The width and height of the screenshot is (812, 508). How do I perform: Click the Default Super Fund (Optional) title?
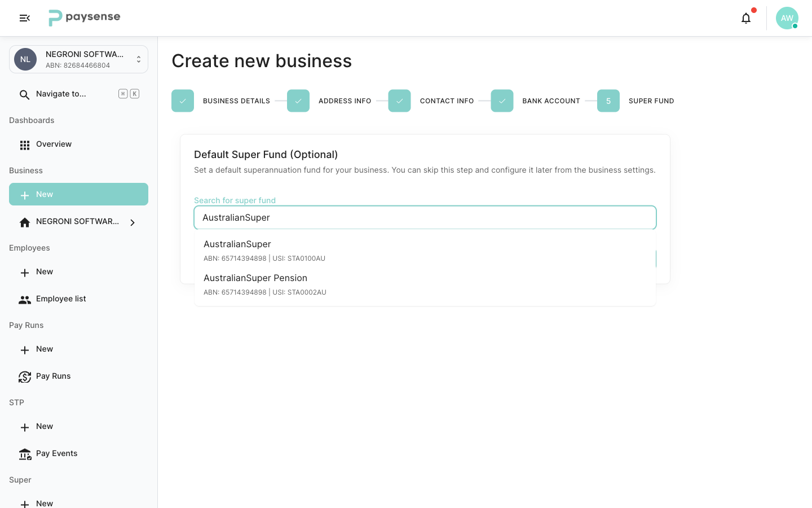tap(266, 155)
